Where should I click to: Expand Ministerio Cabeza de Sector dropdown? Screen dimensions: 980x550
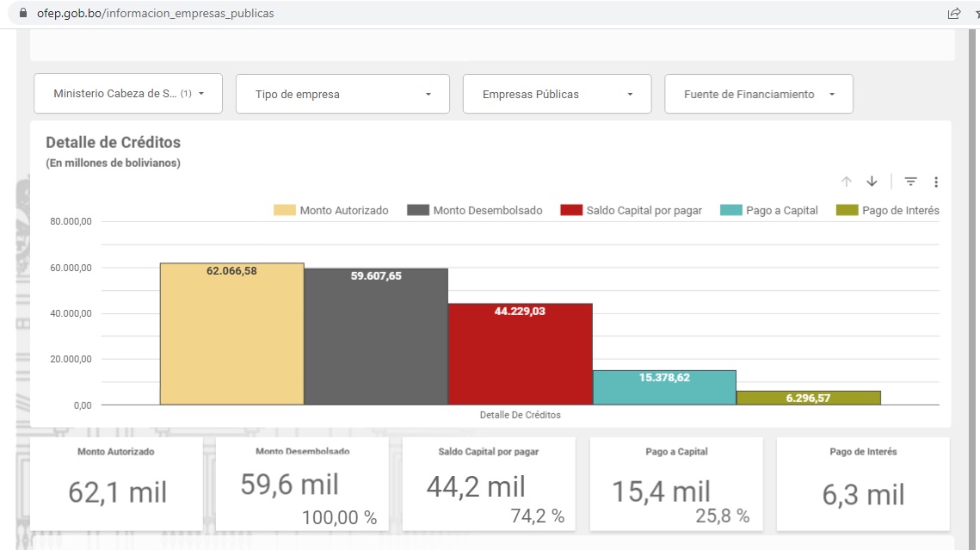(128, 94)
